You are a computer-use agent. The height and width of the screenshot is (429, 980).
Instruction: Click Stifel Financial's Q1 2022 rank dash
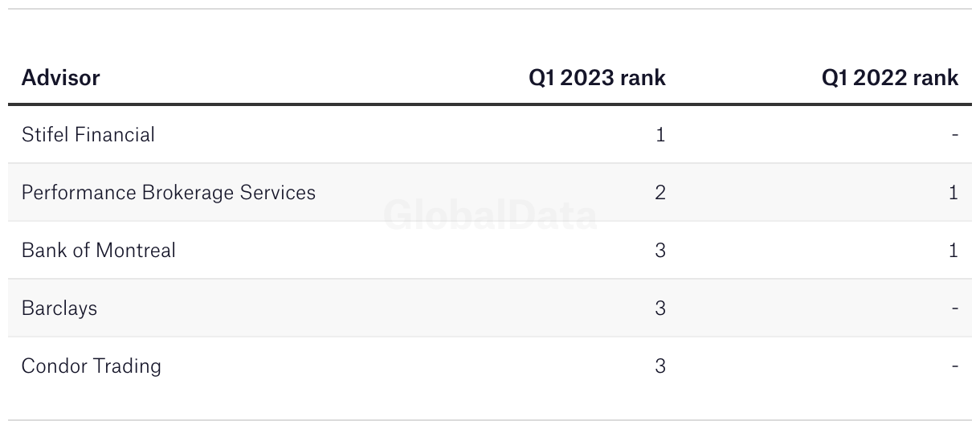954,135
